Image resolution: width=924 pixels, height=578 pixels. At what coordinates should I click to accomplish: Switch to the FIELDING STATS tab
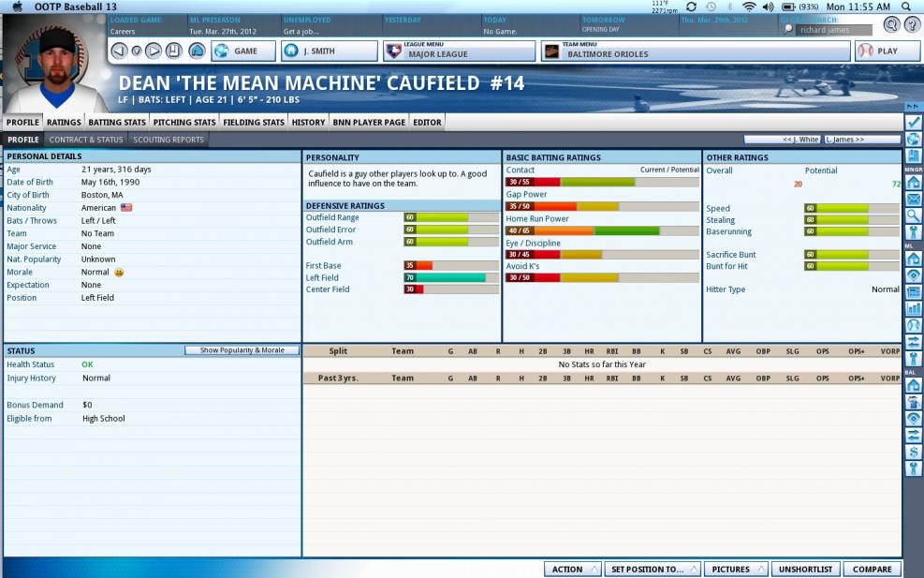[x=254, y=122]
